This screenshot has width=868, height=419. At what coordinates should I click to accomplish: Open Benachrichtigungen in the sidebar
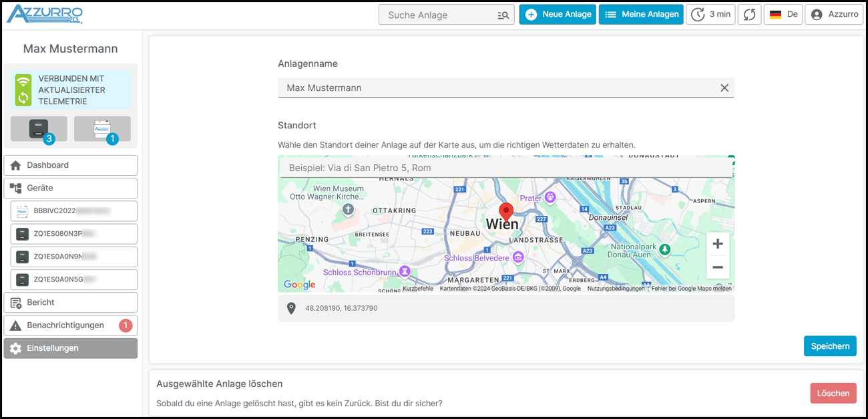point(71,325)
